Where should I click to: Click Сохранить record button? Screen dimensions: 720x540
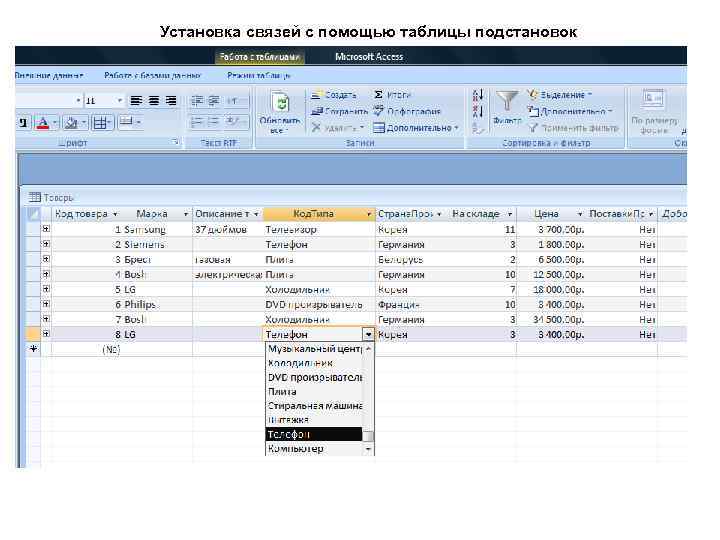tap(339, 111)
